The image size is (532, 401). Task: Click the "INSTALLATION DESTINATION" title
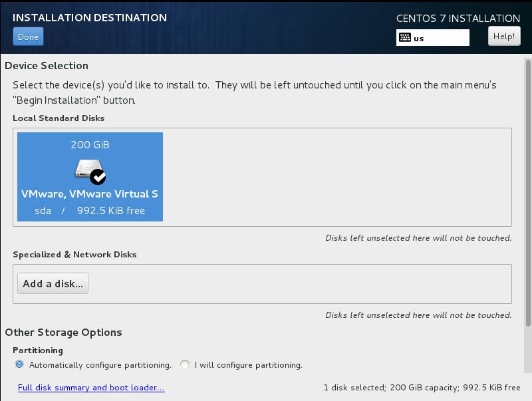90,18
